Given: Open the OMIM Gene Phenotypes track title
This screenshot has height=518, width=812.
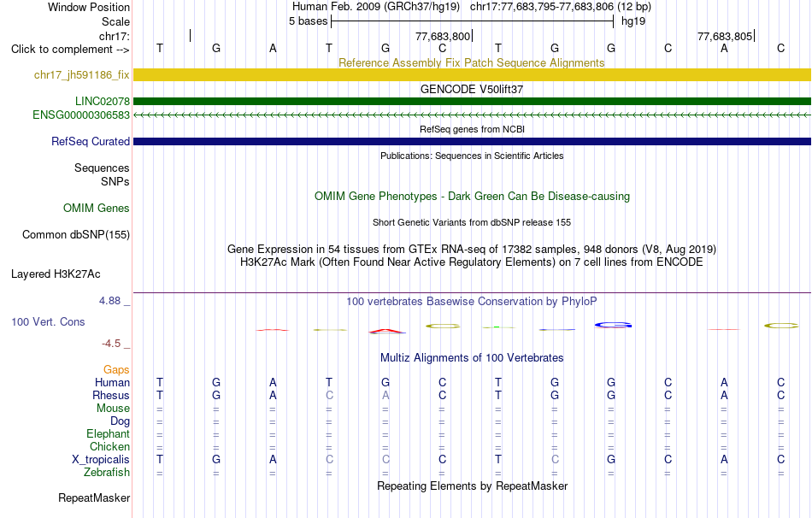Looking at the screenshot, I should coord(472,197).
